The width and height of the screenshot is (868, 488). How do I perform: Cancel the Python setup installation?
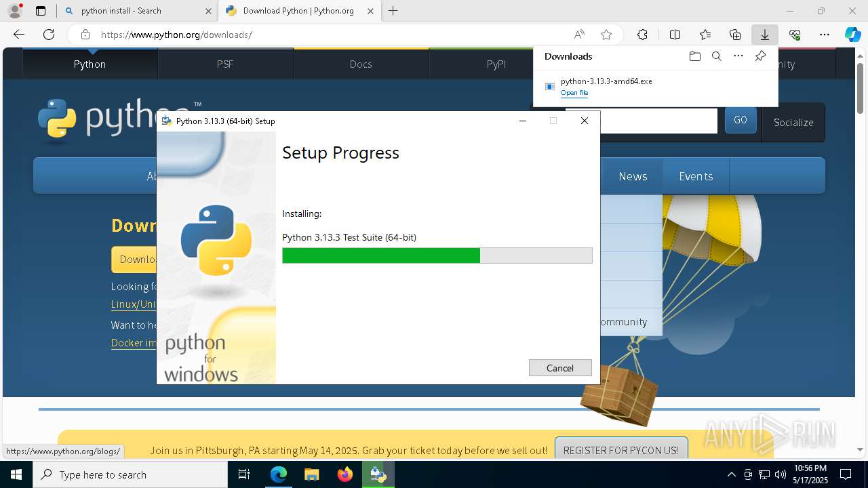pyautogui.click(x=560, y=368)
